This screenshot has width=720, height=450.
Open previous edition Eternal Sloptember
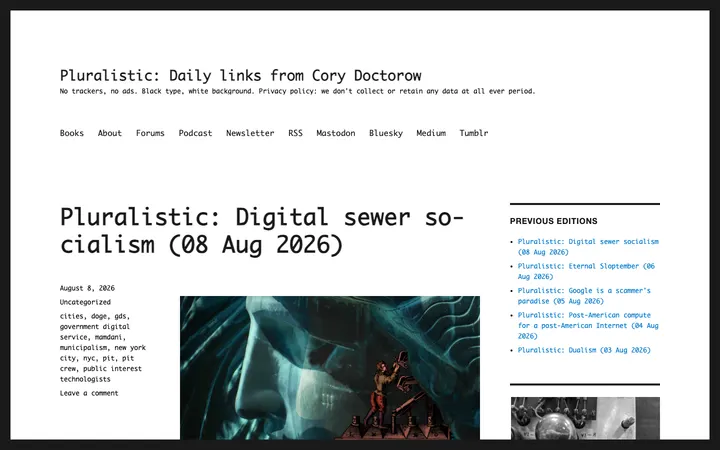[x=586, y=271]
